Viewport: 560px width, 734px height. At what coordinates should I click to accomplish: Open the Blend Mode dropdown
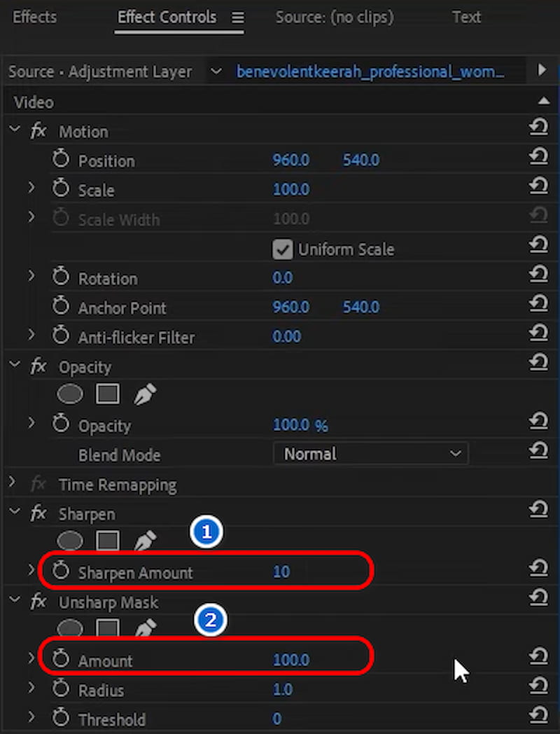pyautogui.click(x=371, y=453)
